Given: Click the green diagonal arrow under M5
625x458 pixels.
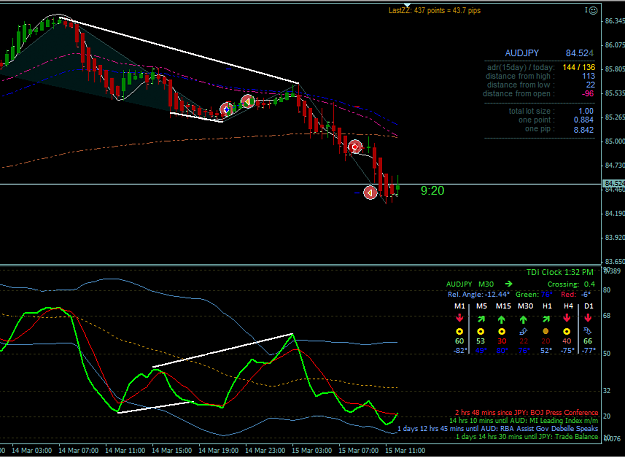Looking at the screenshot, I should click(481, 319).
